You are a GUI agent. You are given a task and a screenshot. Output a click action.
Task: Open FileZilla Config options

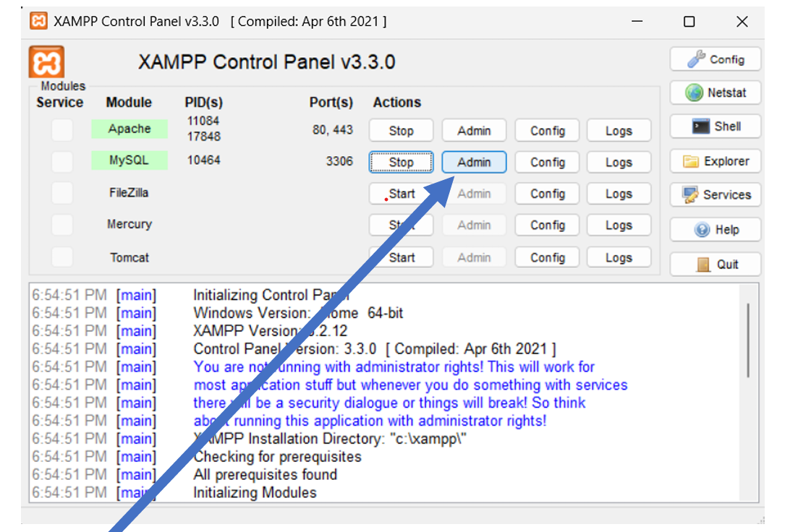tap(547, 194)
